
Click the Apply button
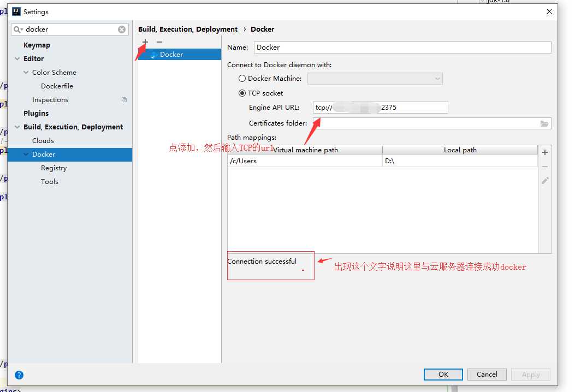tap(531, 375)
